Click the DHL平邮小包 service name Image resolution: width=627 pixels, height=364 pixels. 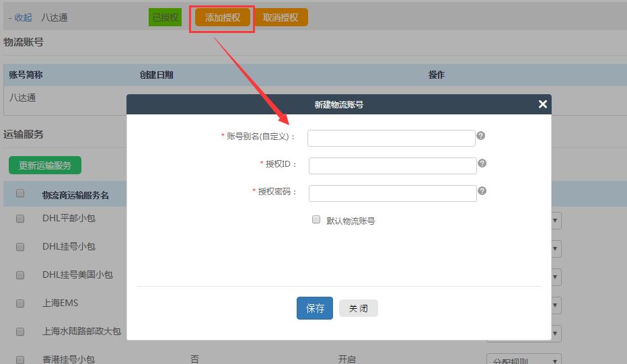69,219
